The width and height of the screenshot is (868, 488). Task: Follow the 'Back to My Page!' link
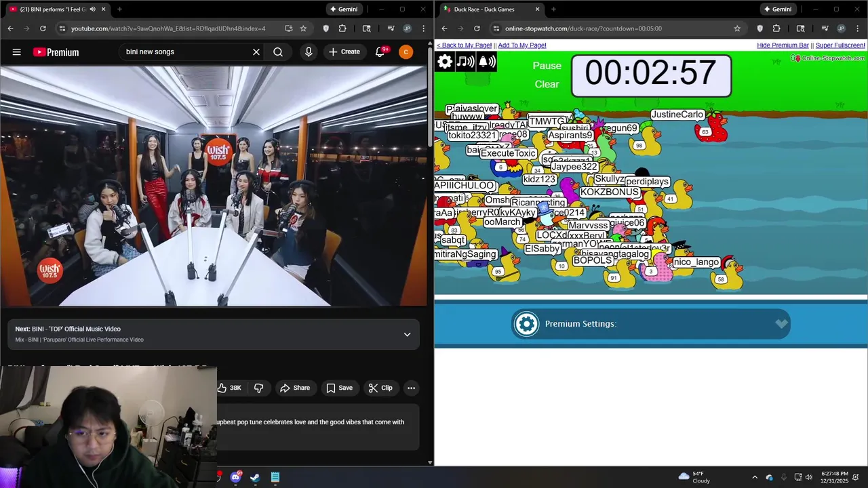click(464, 45)
